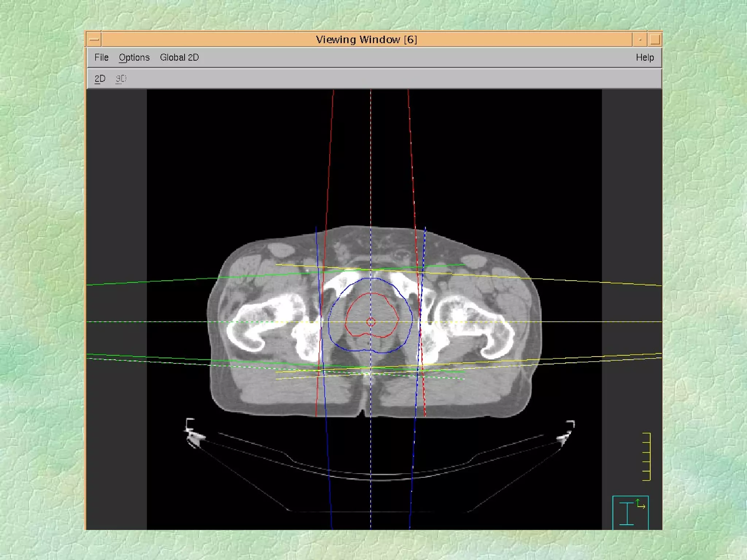Open the File menu
747x560 pixels.
tap(101, 58)
